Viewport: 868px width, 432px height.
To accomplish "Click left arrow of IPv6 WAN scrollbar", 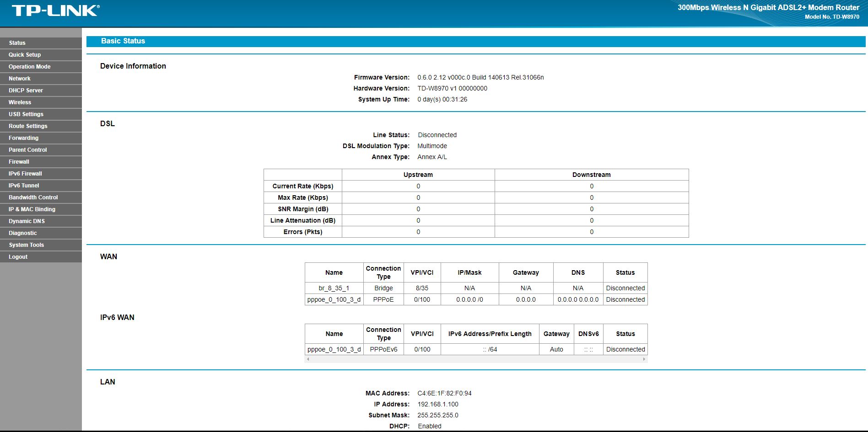I will pos(308,359).
